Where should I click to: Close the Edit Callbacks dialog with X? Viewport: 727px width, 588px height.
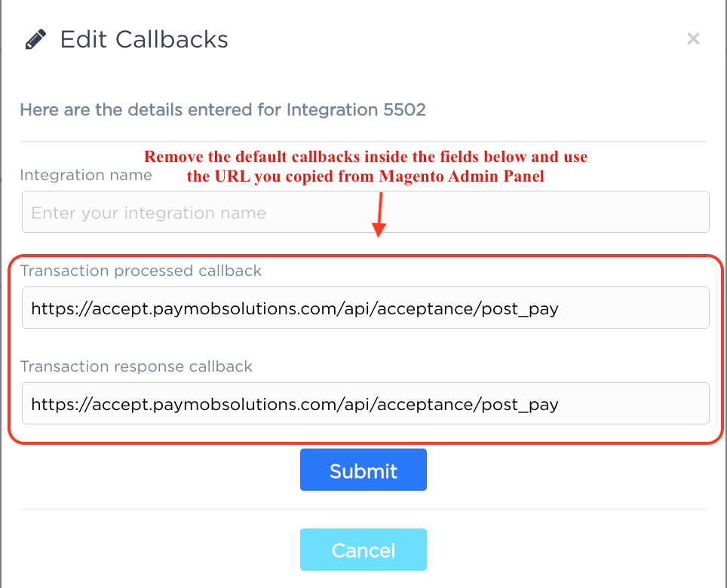point(693,39)
